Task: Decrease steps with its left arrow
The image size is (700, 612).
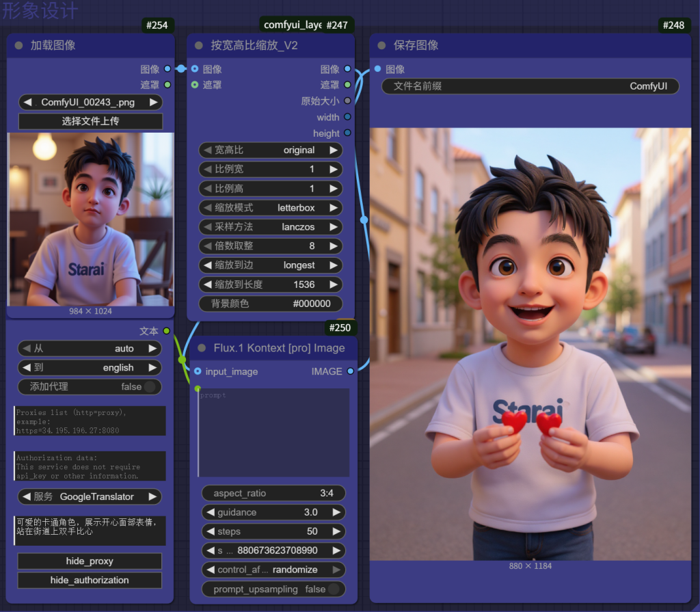Action: (211, 531)
